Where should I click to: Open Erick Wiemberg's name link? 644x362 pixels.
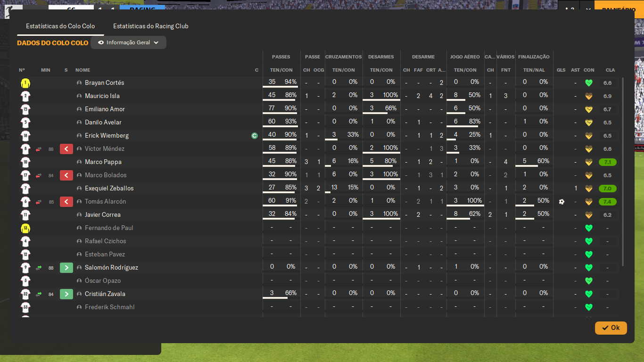pyautogui.click(x=107, y=136)
